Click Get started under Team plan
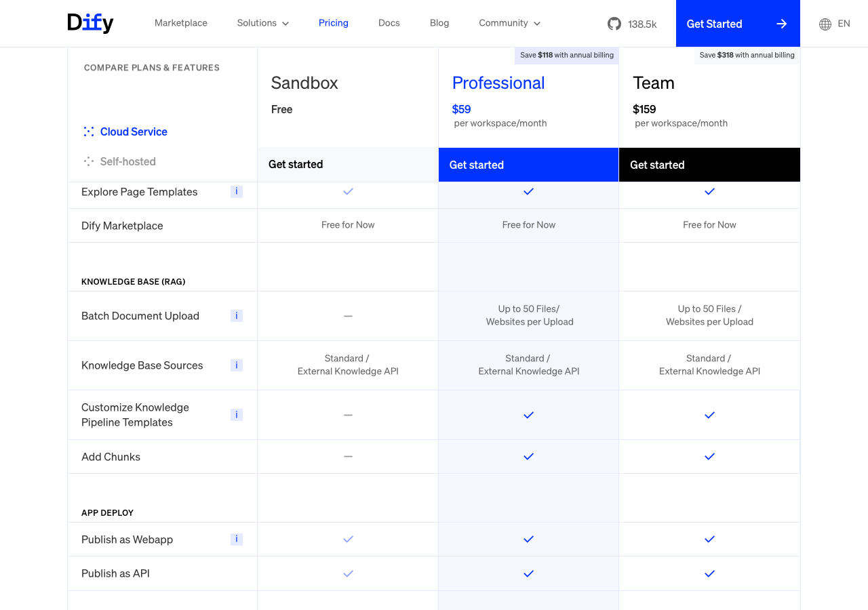Screen dimensions: 868x610 [709, 165]
